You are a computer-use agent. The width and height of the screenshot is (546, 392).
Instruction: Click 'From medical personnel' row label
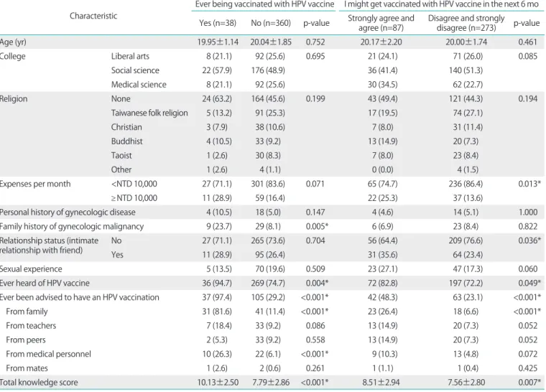click(48, 354)
